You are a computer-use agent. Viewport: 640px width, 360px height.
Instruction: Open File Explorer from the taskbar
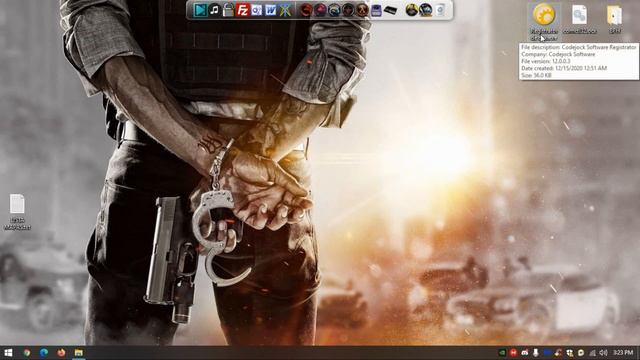[x=79, y=353]
